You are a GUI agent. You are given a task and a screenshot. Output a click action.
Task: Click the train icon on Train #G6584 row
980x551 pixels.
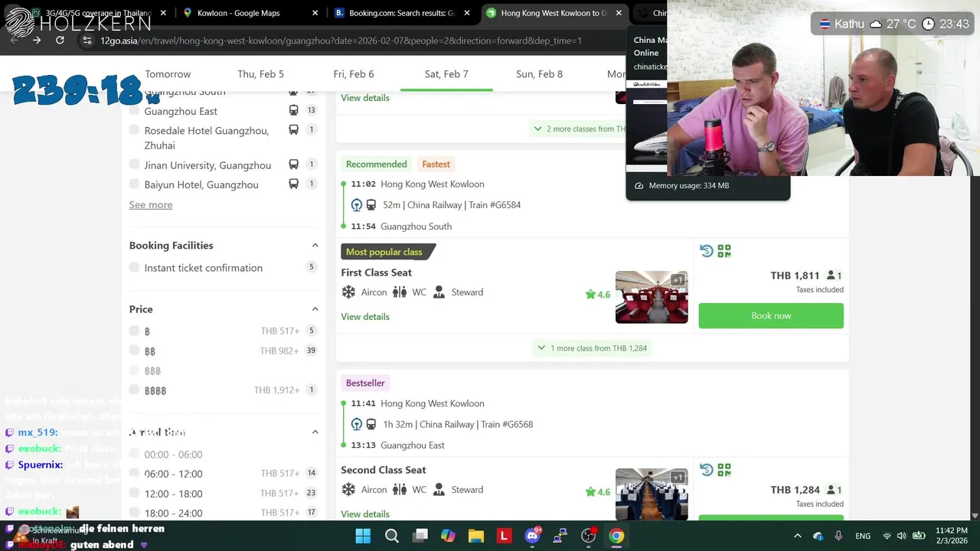coord(371,205)
